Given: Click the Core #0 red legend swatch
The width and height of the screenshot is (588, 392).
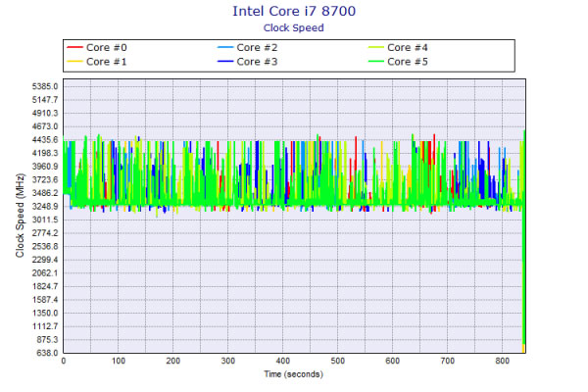Looking at the screenshot, I should (74, 48).
